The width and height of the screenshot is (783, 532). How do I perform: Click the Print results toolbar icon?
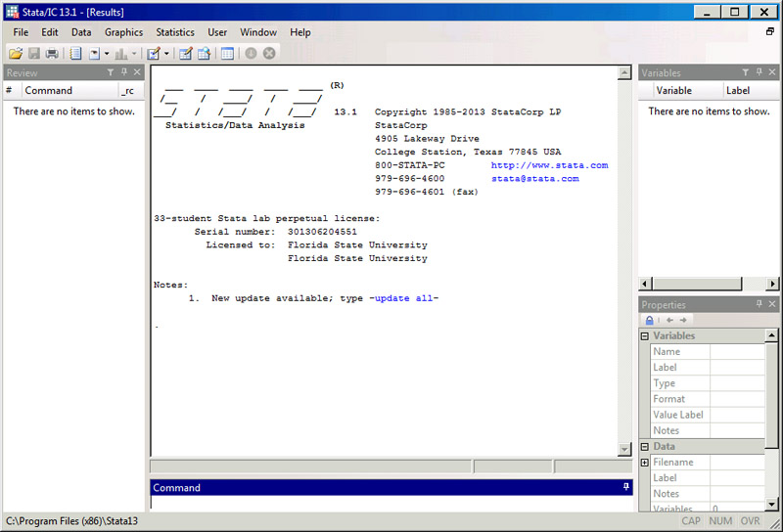[x=52, y=53]
